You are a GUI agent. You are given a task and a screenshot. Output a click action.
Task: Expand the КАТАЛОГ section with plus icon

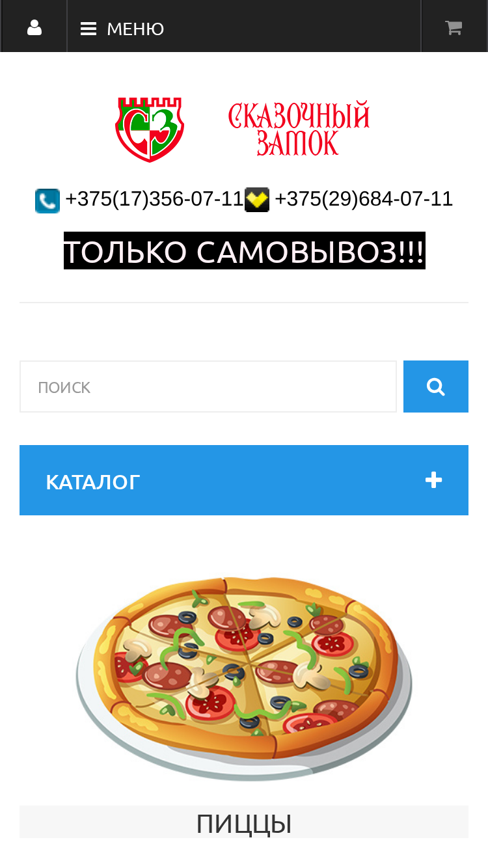(x=433, y=480)
